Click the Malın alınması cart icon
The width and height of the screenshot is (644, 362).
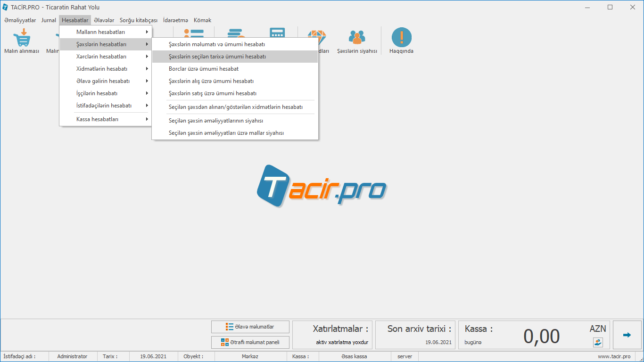click(22, 38)
